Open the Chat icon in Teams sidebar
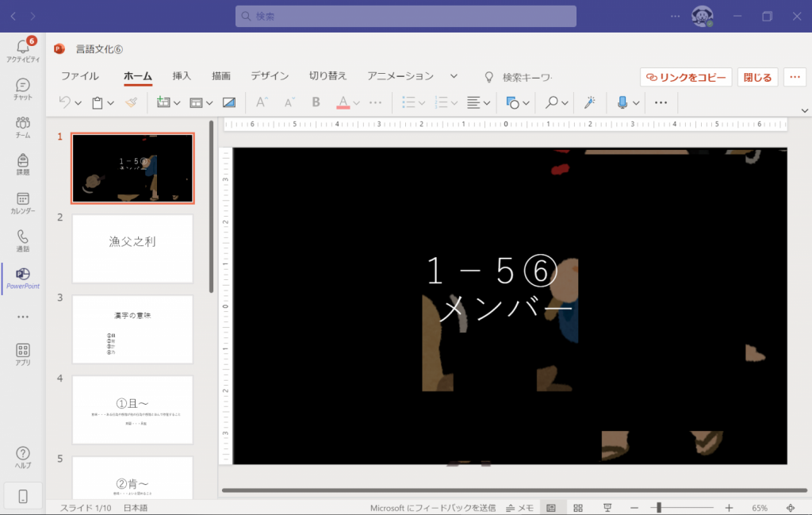 click(x=22, y=89)
